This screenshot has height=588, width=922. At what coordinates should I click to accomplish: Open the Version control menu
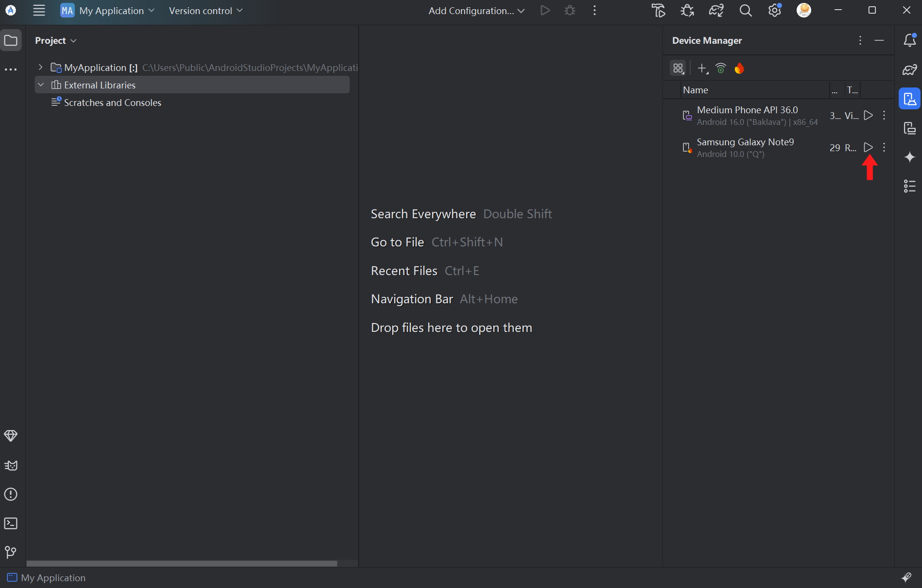point(205,11)
